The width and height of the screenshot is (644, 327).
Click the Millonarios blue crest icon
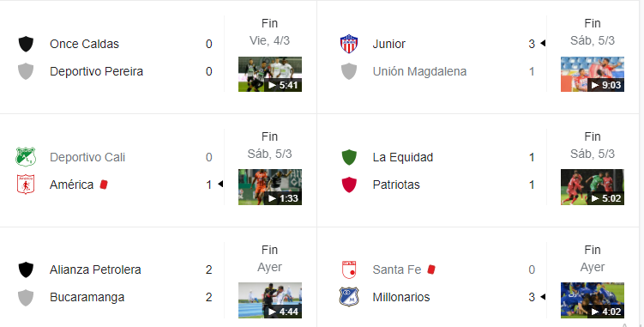tap(349, 297)
